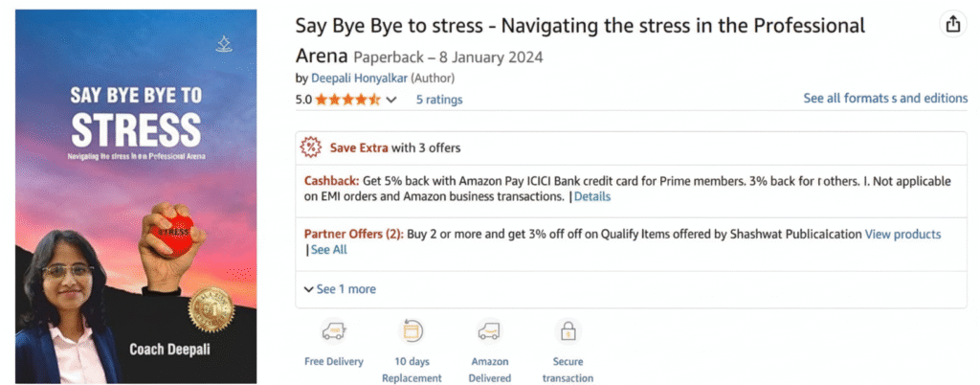This screenshot has width=980, height=385.
Task: Enlarge the Say Bye Bye to Stress cover
Action: [x=136, y=196]
